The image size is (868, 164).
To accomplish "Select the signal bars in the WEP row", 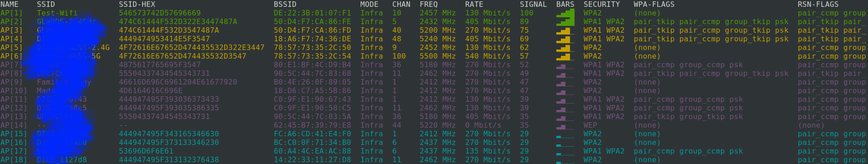I will pos(565,125).
